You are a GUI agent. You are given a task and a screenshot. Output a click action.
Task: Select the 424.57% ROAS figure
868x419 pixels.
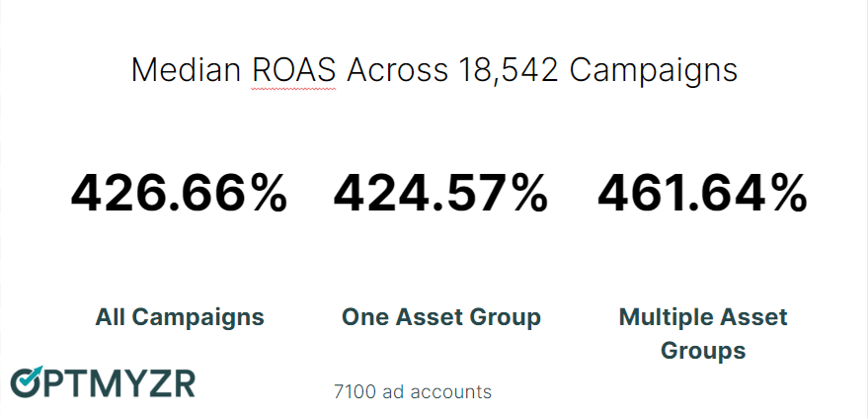pos(440,194)
